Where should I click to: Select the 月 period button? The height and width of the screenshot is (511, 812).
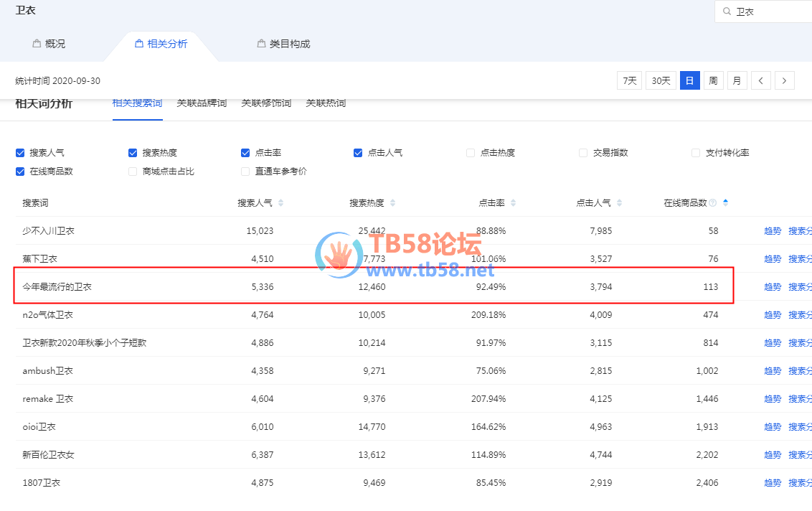click(x=737, y=80)
